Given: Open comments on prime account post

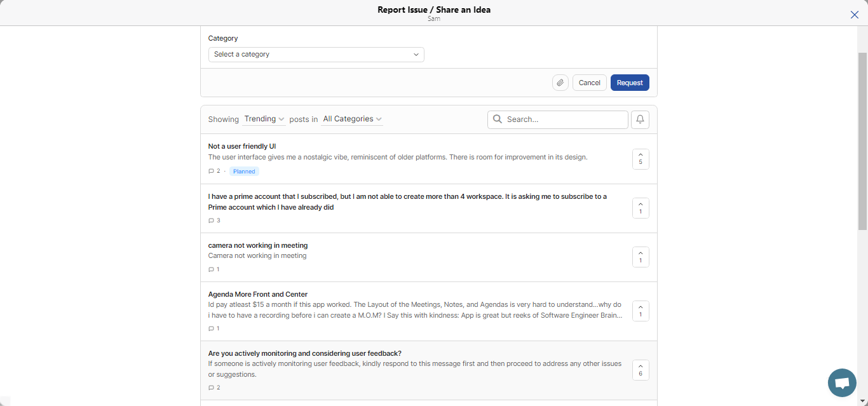Looking at the screenshot, I should pos(214,220).
